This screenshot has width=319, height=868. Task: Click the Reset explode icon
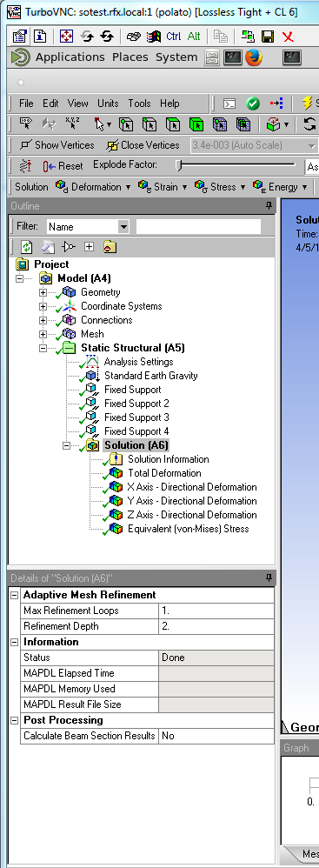pyautogui.click(x=50, y=165)
